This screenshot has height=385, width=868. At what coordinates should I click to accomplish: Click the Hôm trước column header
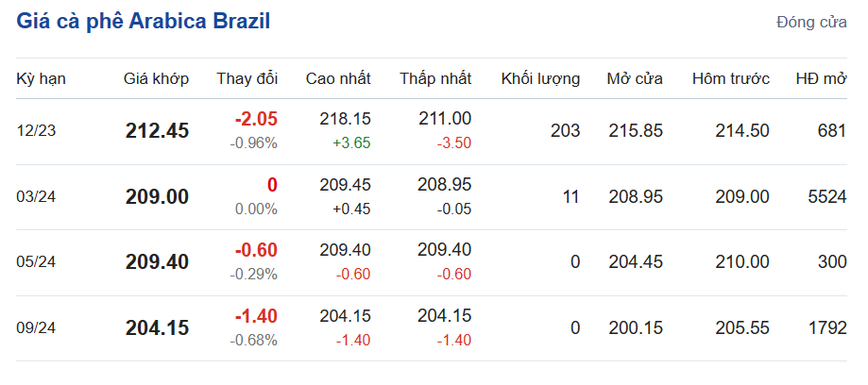(730, 79)
